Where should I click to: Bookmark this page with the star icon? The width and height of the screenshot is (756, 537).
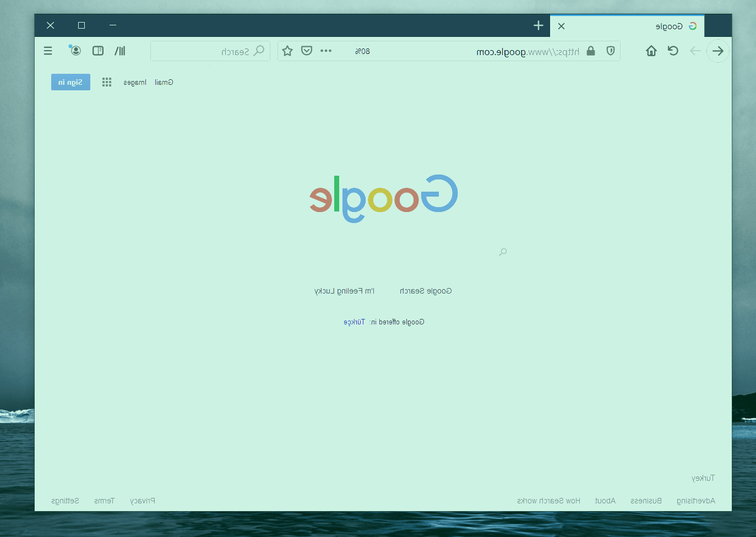point(287,51)
